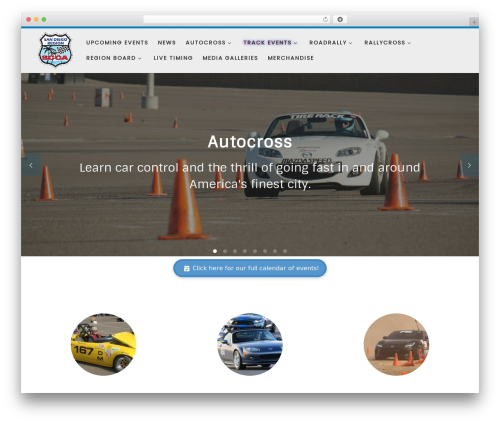Click the Autocross slide heading
Viewport: 500px width, 423px height.
coord(250,142)
